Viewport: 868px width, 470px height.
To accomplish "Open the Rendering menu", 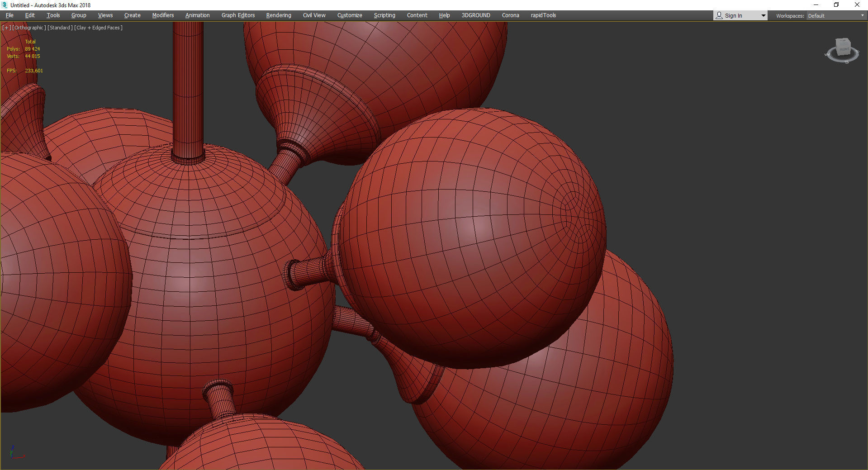I will click(x=279, y=15).
